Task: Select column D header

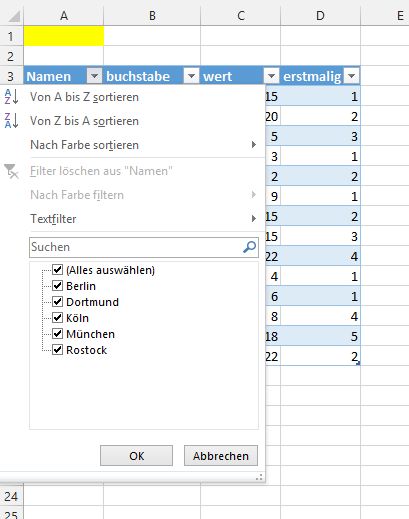Action: point(320,15)
